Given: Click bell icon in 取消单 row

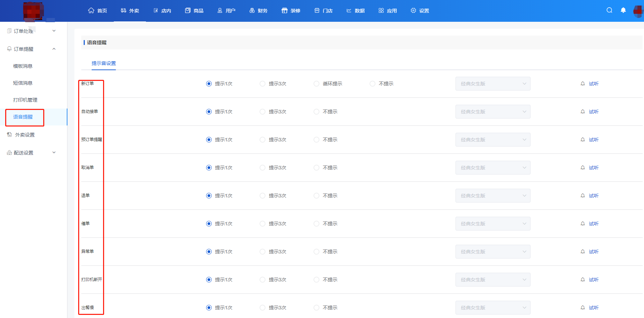Looking at the screenshot, I should (x=583, y=168).
